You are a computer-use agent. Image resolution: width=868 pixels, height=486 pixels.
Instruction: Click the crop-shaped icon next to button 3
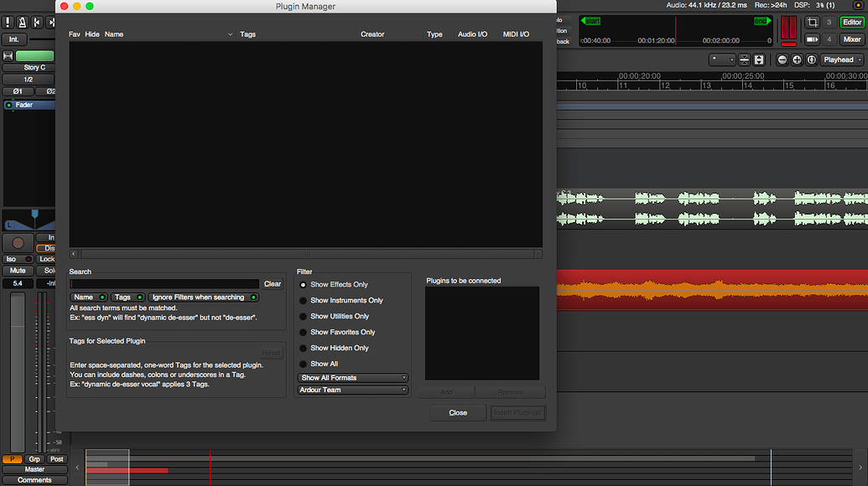[x=812, y=22]
